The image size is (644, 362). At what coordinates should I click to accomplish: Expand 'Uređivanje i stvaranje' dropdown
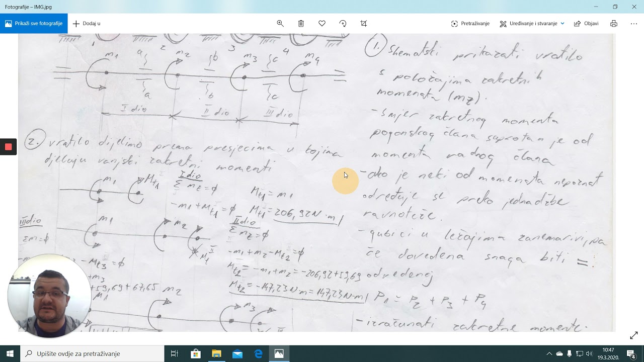[x=532, y=24]
